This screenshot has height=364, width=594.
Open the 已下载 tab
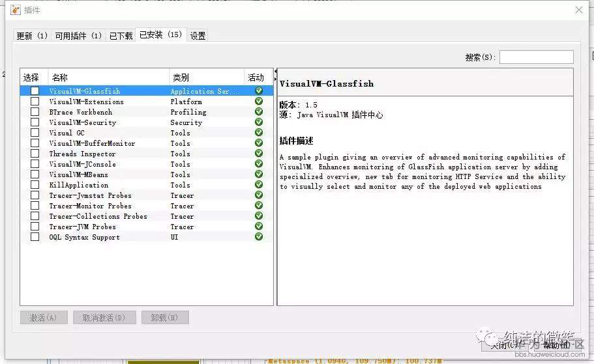(121, 36)
